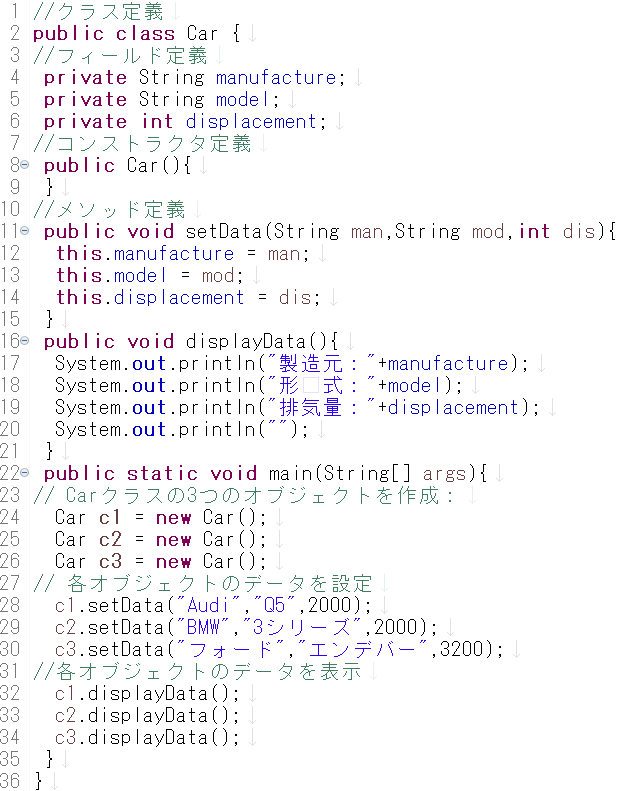Image resolution: width=621 pixels, height=791 pixels.
Task: Click the comment //フィールド定義
Action: [x=120, y=55]
